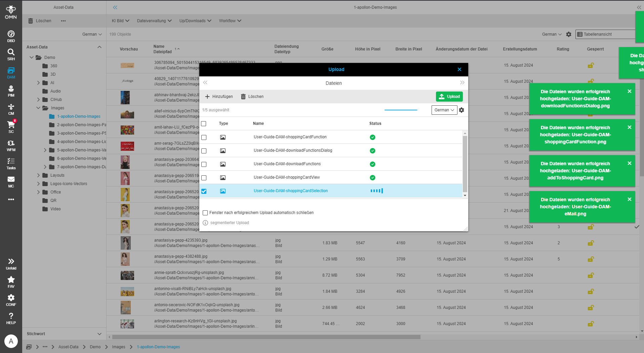Open the SC shopping cart icon
The width and height of the screenshot is (644, 353).
11,127
